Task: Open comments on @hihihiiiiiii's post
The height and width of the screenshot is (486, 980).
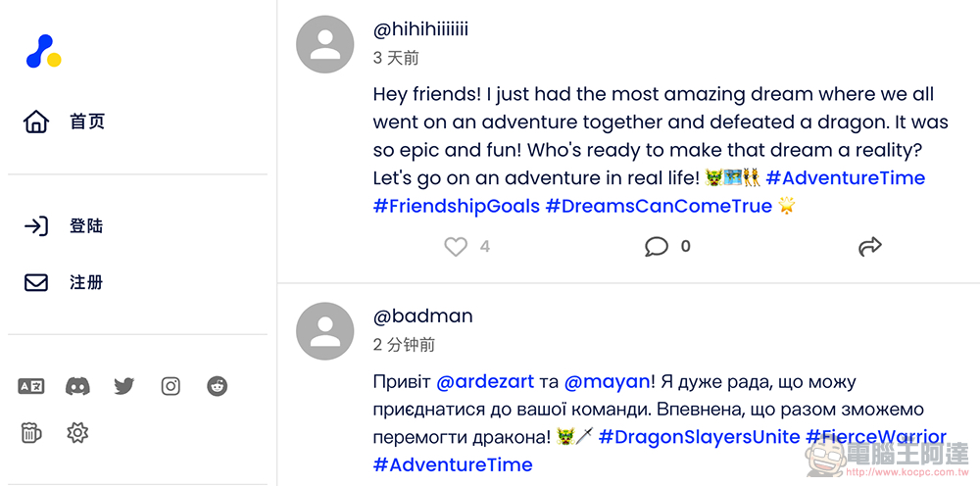Action: tap(657, 247)
